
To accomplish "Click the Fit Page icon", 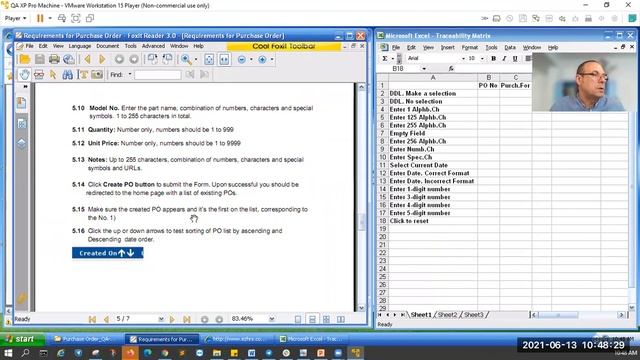I will (209, 59).
